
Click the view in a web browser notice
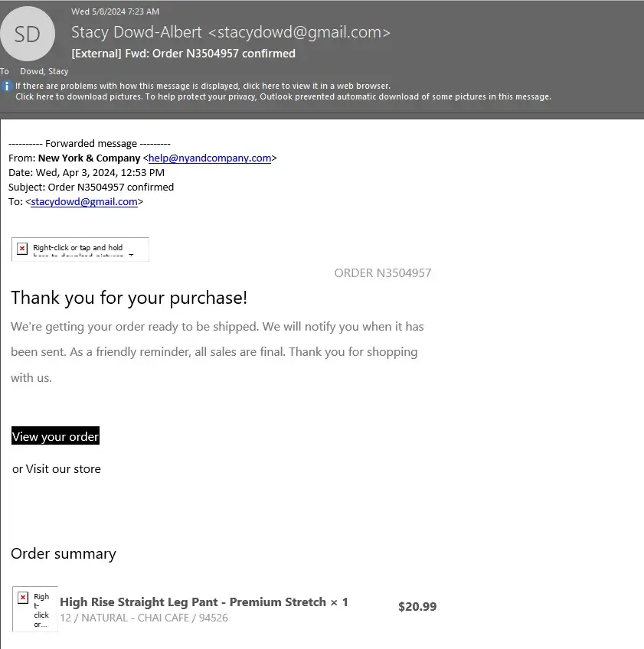tap(203, 86)
